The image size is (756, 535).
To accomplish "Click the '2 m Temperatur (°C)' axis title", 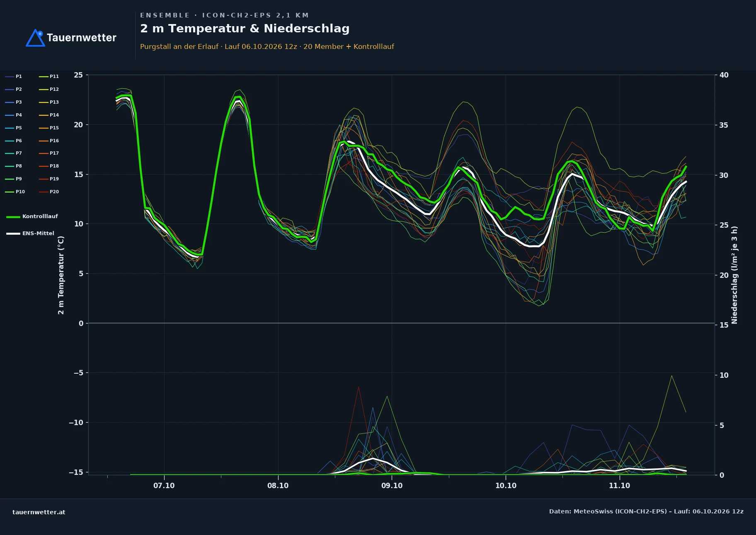I will pyautogui.click(x=61, y=275).
